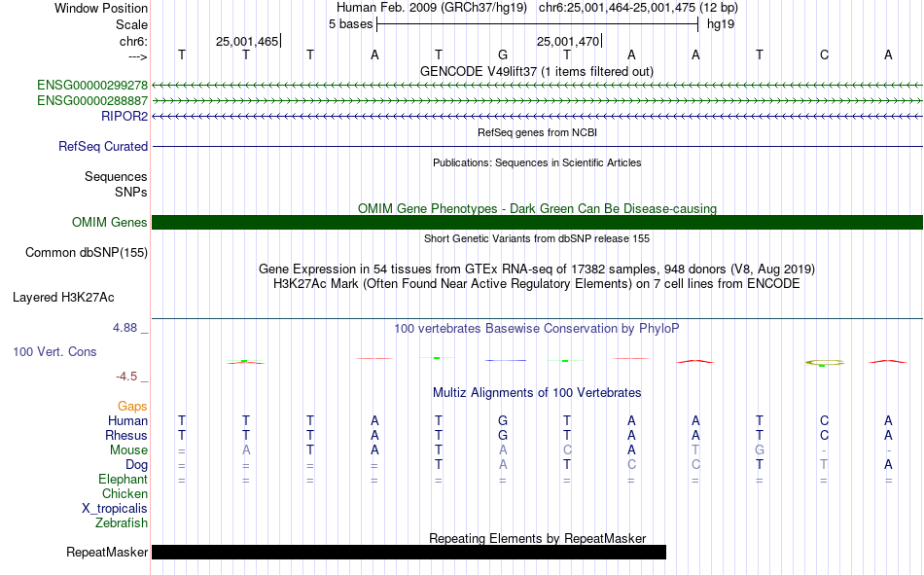
Task: Click Short Genetic Variants from dbSNP title
Action: 537,238
